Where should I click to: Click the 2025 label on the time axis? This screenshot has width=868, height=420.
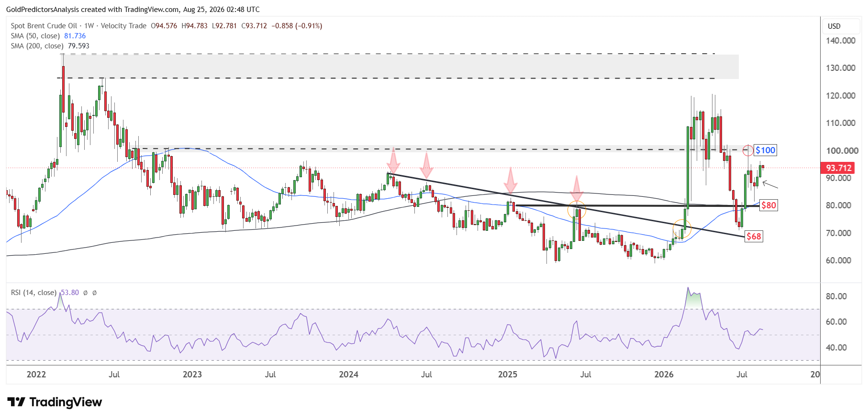[x=508, y=375]
